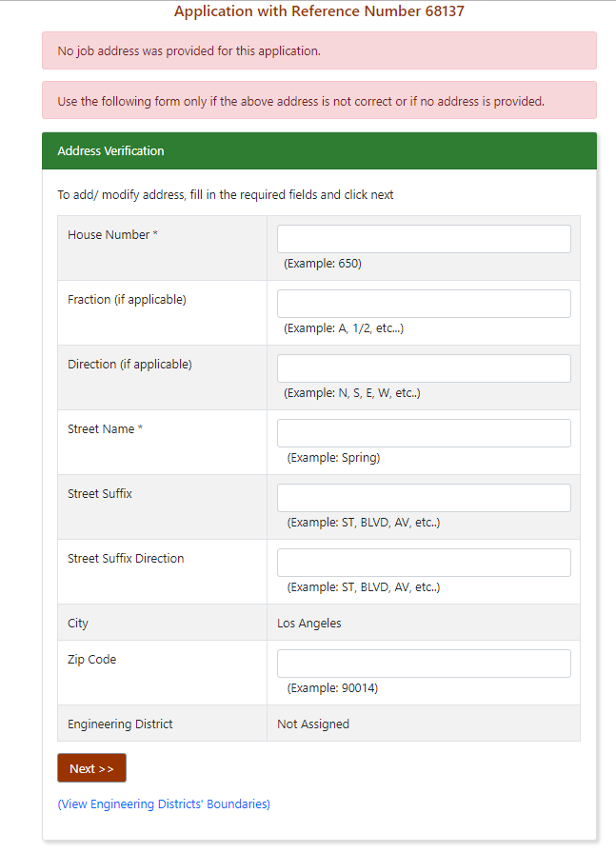
Task: Click the Fraction input field
Action: coord(423,303)
